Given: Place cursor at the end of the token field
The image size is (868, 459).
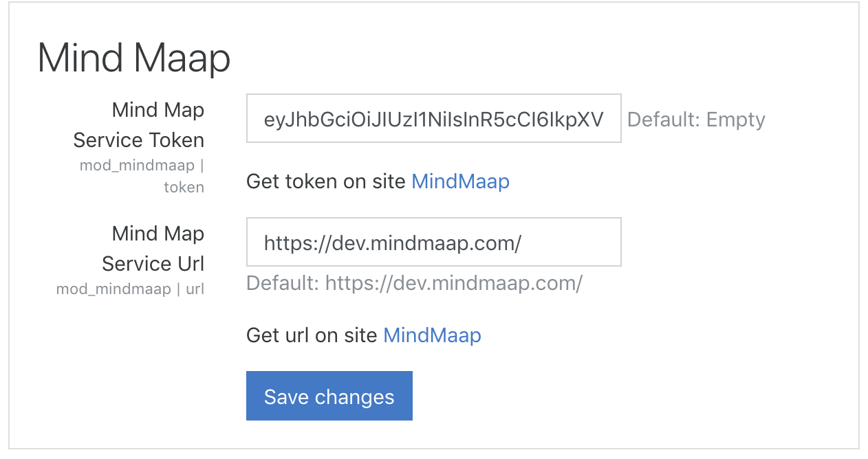Looking at the screenshot, I should point(612,118).
